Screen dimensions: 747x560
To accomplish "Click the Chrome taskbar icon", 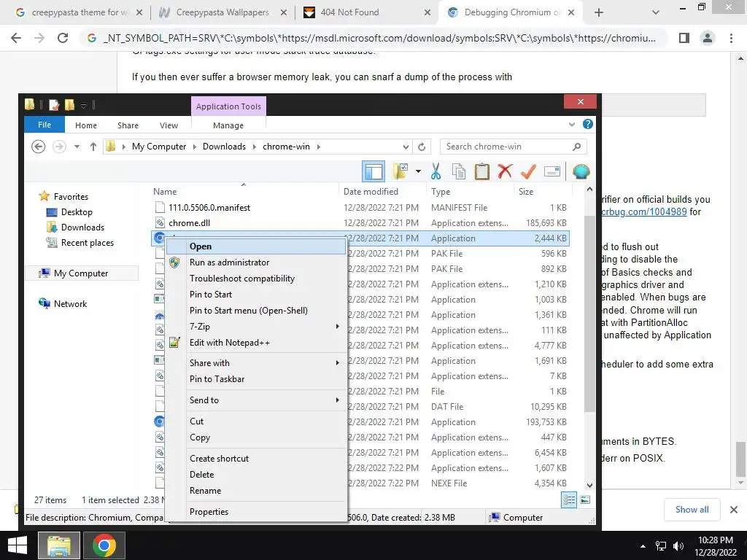I will point(104,545).
